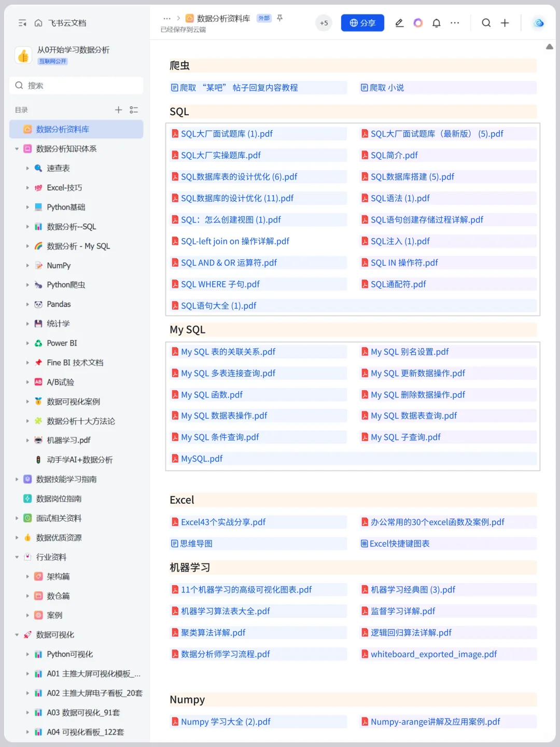
Task: Click the panda icon beside Pandas
Action: click(38, 304)
